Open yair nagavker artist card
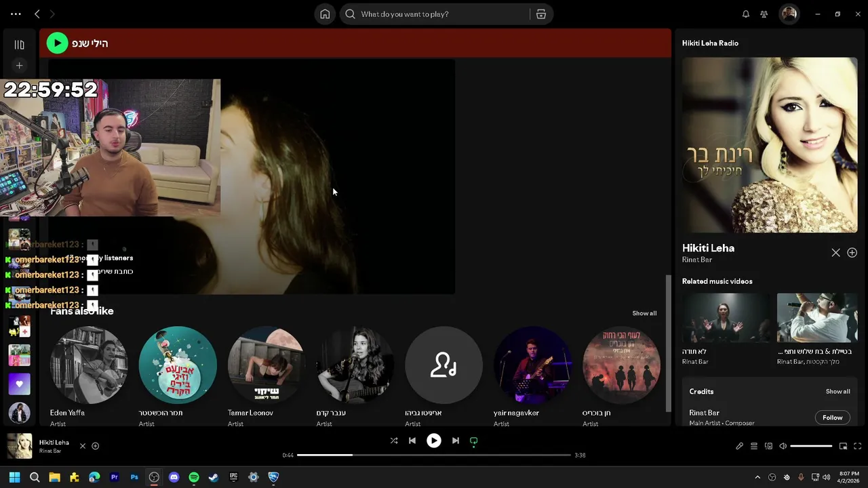This screenshot has height=488, width=868. coord(532,377)
